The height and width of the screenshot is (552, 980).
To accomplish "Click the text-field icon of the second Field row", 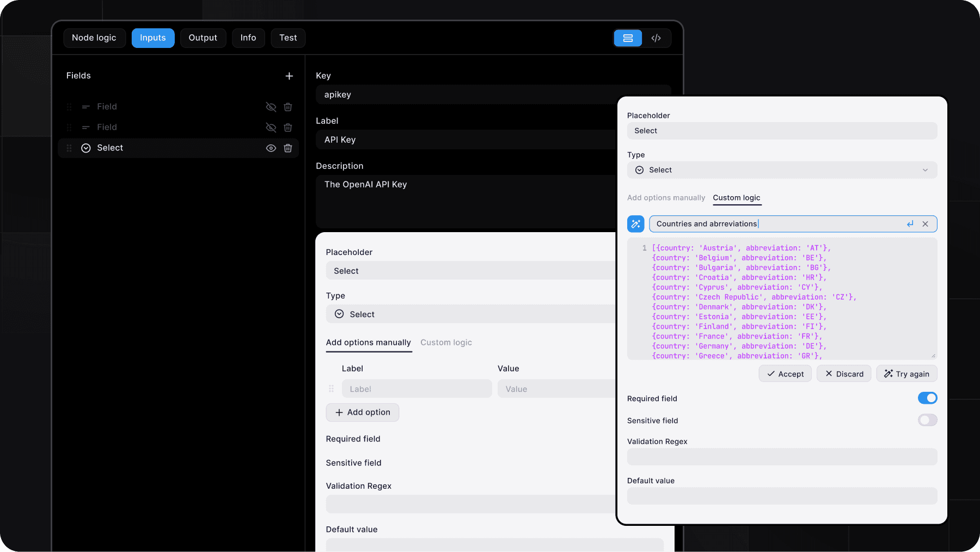I will [86, 128].
